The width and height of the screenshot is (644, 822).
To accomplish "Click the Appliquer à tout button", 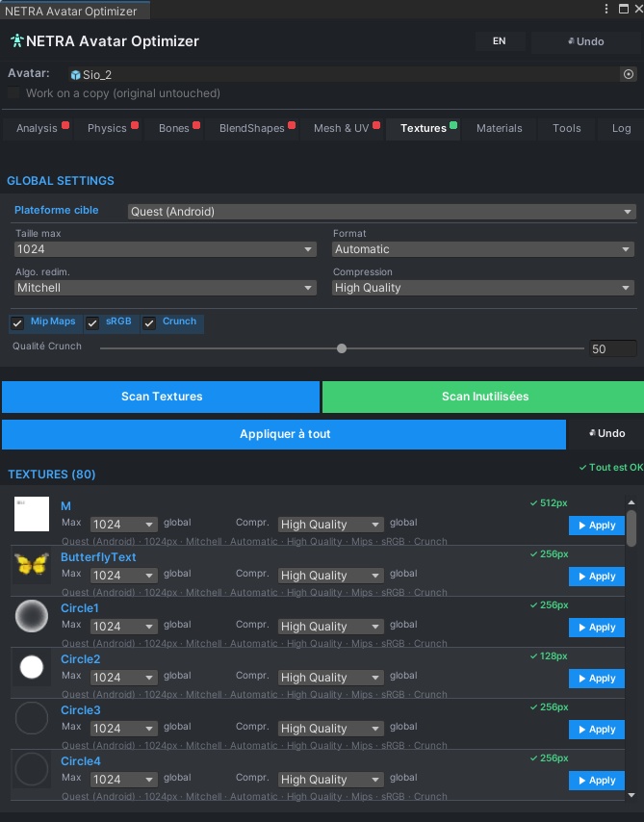I will 284,434.
